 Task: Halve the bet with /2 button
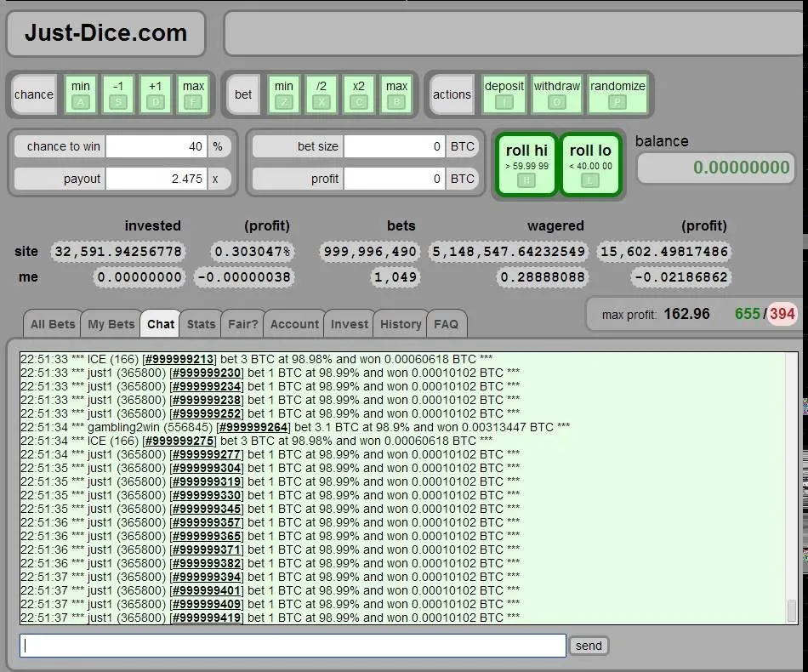tap(321, 94)
